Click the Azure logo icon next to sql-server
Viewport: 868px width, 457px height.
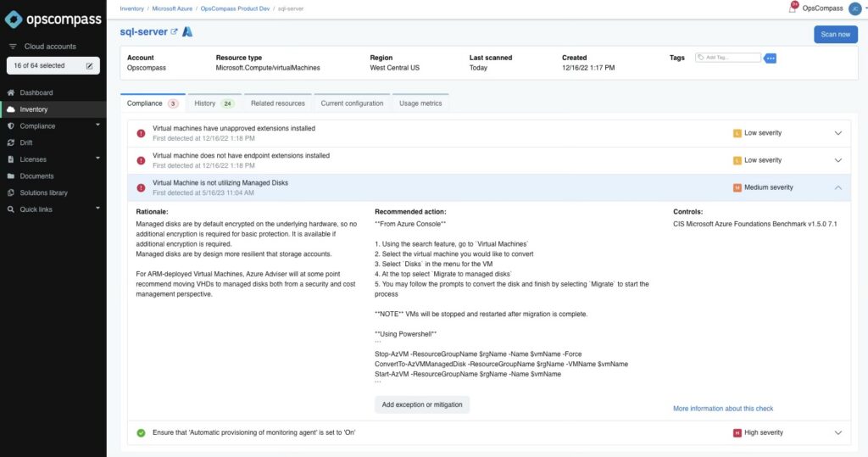tap(188, 31)
